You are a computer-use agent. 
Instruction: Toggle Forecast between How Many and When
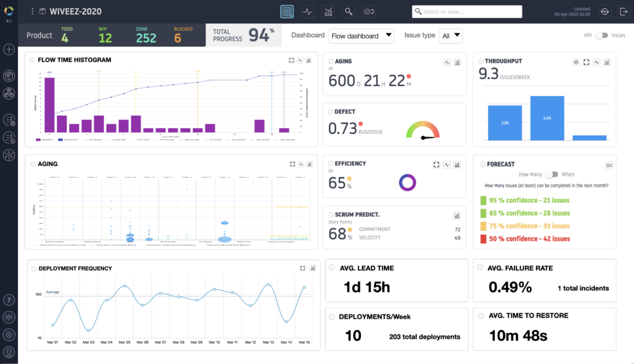point(552,175)
